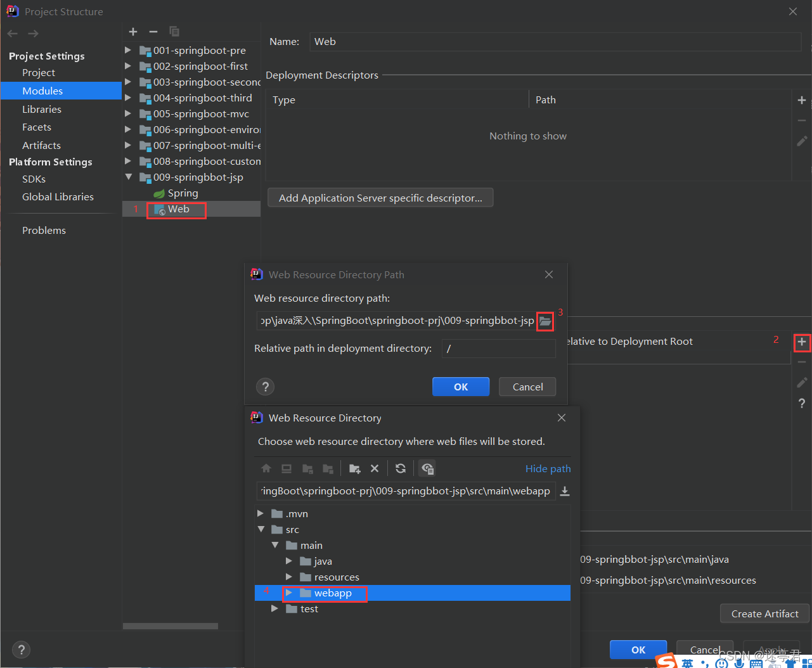Click OK in Project Structure dialog

coord(638,650)
